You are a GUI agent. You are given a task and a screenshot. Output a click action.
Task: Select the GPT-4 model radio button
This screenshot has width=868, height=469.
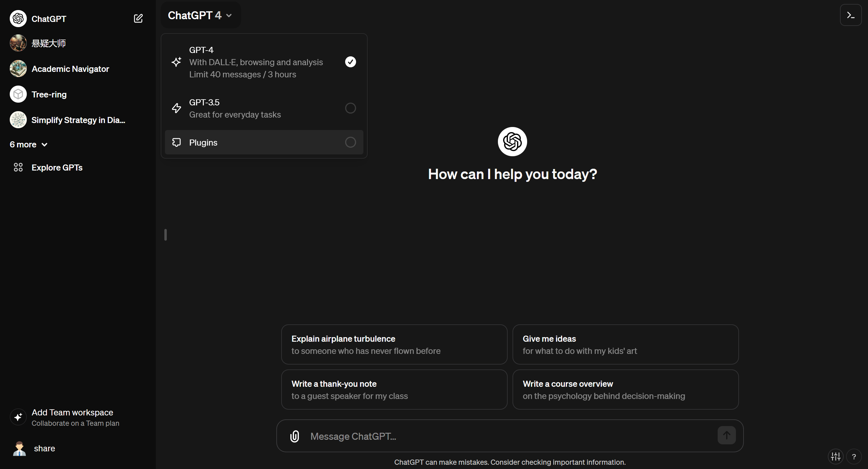(350, 62)
